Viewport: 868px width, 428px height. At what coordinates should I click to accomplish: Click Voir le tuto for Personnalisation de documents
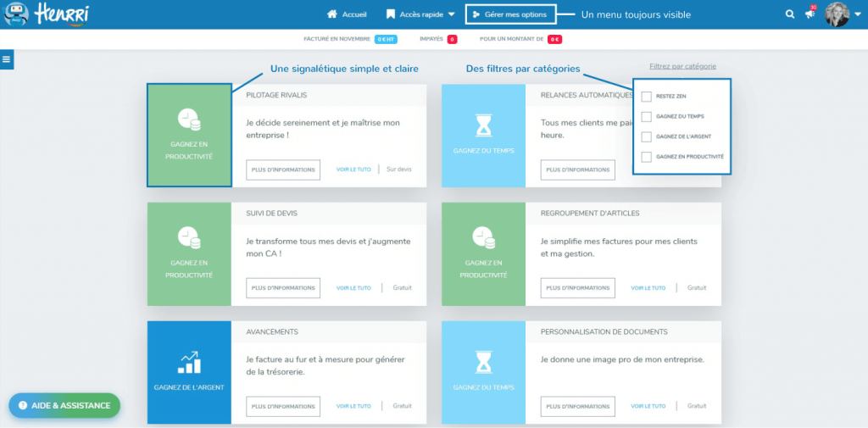point(648,406)
